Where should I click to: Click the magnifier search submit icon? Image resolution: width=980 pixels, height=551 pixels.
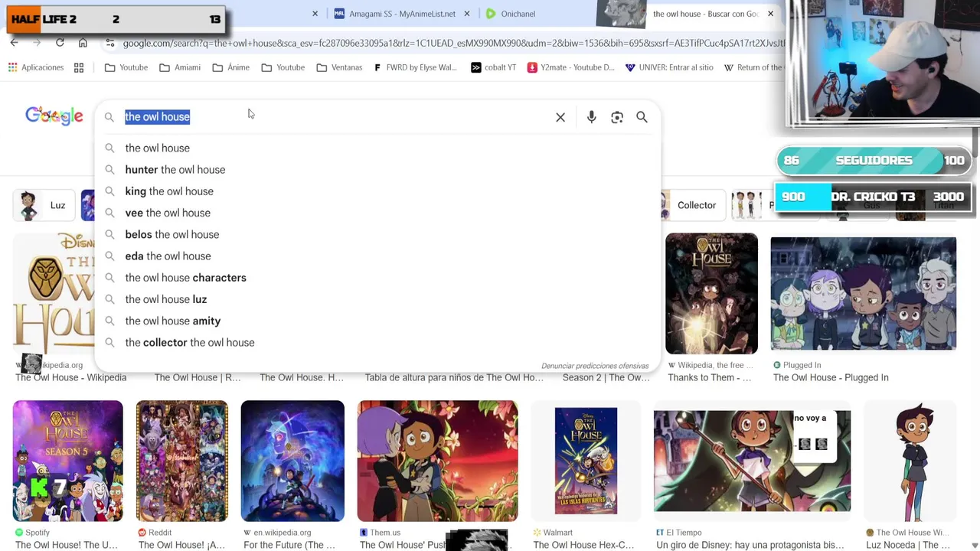pos(642,117)
